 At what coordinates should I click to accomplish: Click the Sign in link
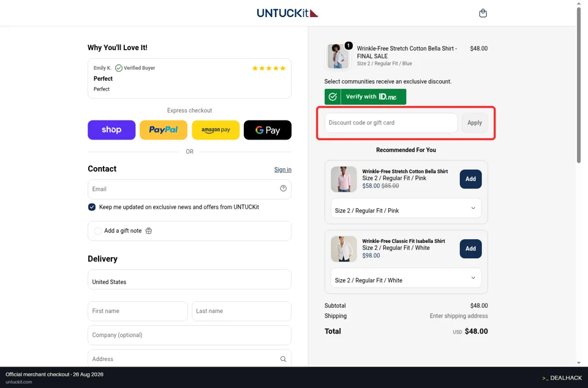tap(283, 170)
